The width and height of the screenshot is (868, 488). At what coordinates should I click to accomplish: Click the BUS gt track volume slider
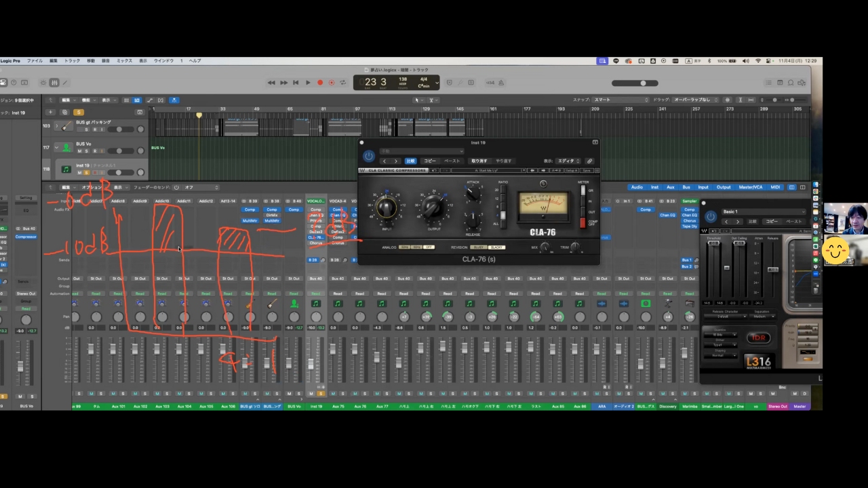[120, 129]
